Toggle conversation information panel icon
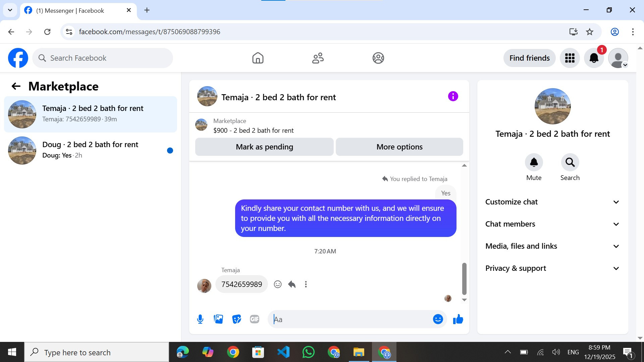Image resolution: width=644 pixels, height=362 pixels. 453,97
